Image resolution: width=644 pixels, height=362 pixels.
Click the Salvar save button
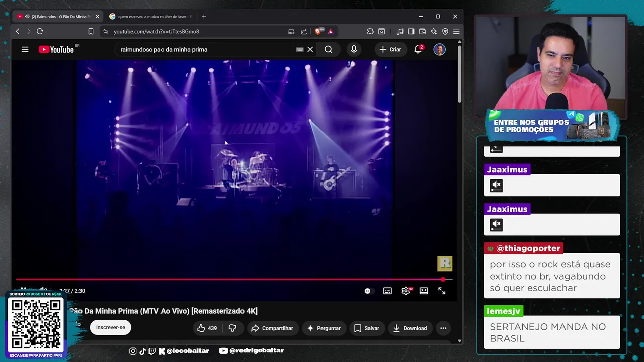(x=366, y=328)
